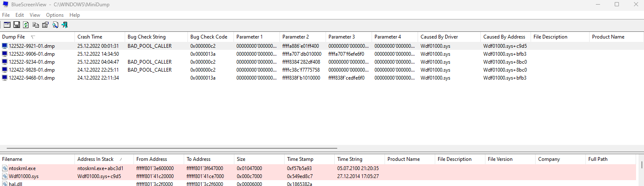Image resolution: width=644 pixels, height=186 pixels.
Task: Click BAD_POOL_CALLER in the 122522-9234-01.dmp row
Action: click(150, 62)
